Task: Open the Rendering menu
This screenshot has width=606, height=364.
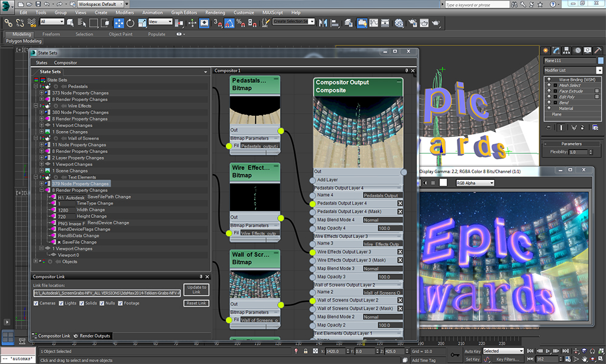Action: pos(215,12)
